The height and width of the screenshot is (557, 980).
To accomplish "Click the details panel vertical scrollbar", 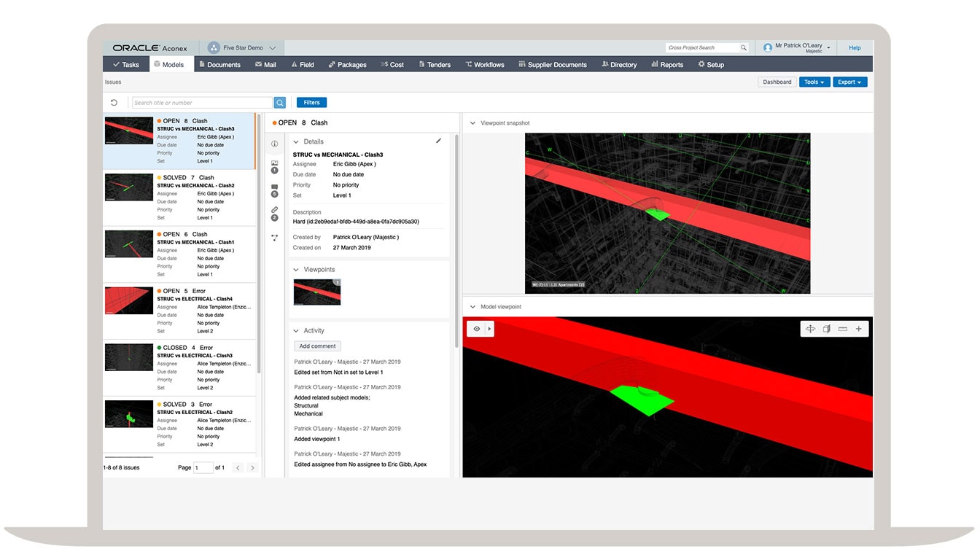I will coord(457,241).
